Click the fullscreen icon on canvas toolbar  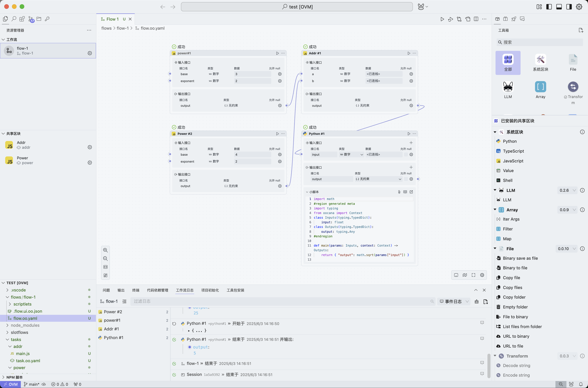(473, 275)
